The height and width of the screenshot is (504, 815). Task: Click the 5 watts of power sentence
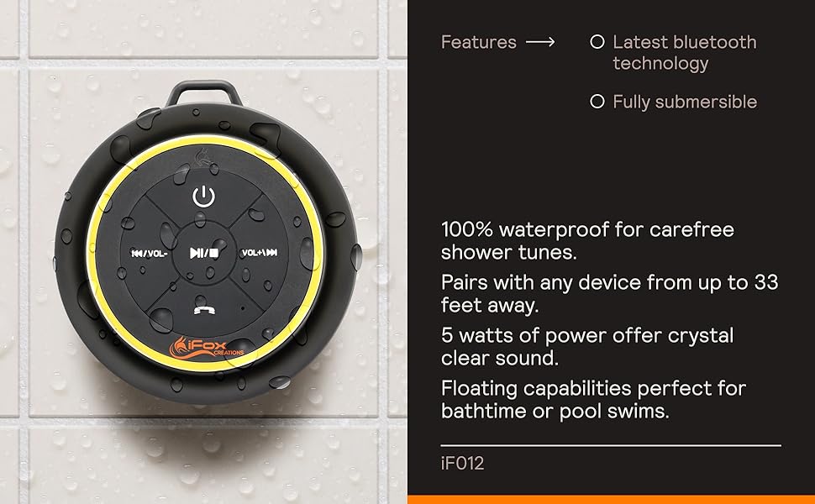pos(586,347)
